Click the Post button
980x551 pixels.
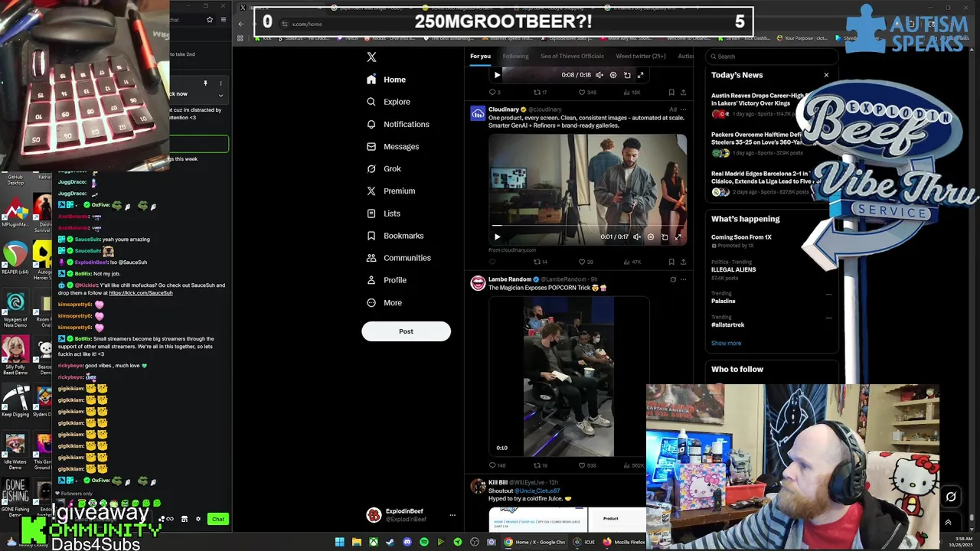point(406,331)
